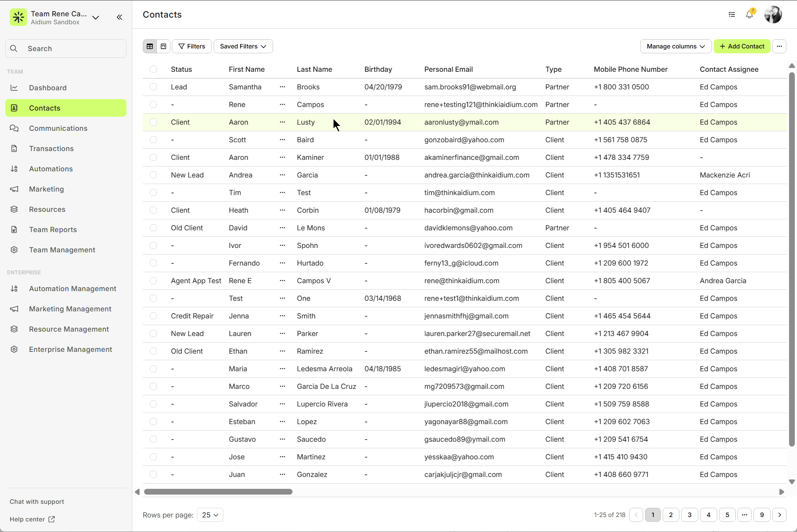The height and width of the screenshot is (532, 797).
Task: Open Team Management
Action: click(62, 250)
